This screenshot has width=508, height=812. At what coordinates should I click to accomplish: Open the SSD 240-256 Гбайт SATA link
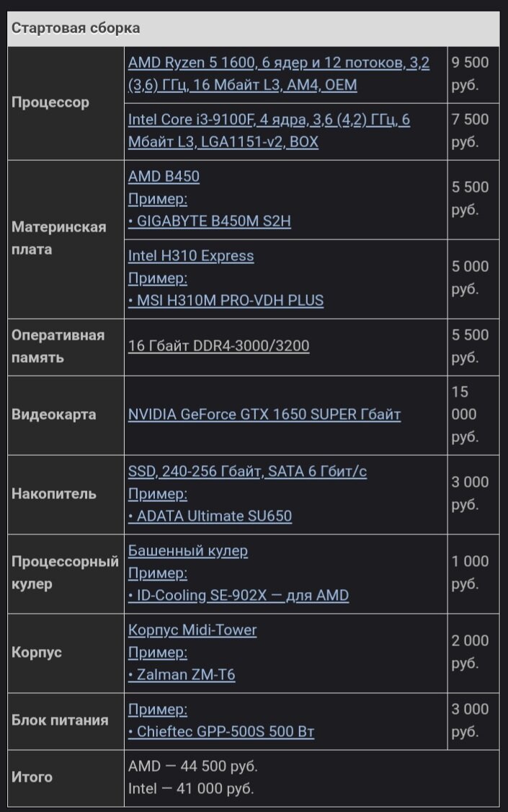click(x=247, y=471)
